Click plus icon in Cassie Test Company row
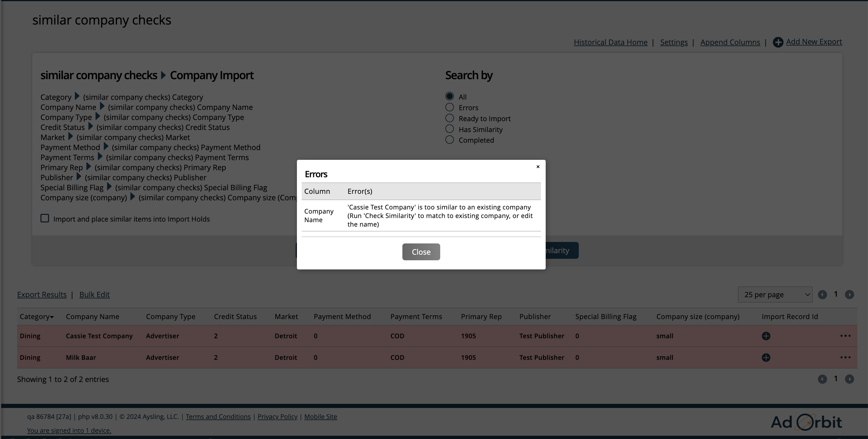Viewport: 868px width, 439px height. (x=766, y=336)
